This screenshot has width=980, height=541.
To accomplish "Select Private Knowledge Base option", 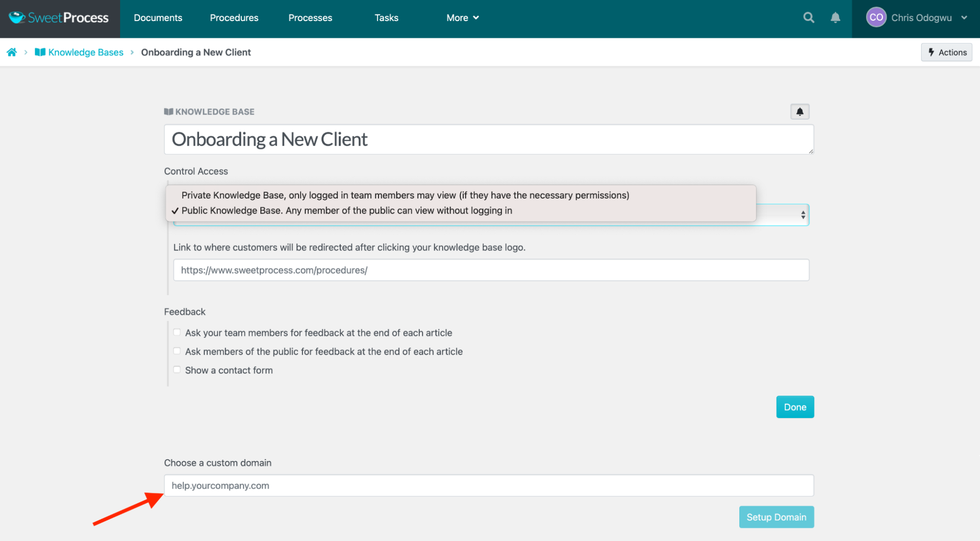I will [x=405, y=195].
